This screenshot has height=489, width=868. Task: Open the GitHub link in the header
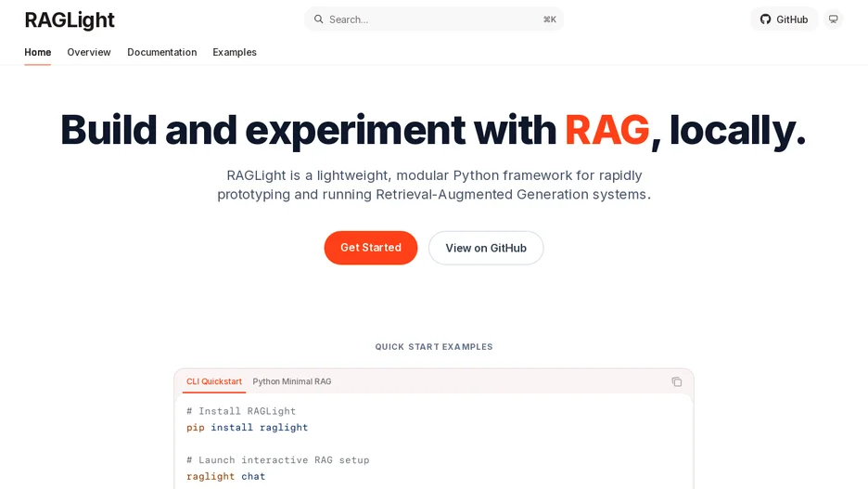[x=784, y=19]
